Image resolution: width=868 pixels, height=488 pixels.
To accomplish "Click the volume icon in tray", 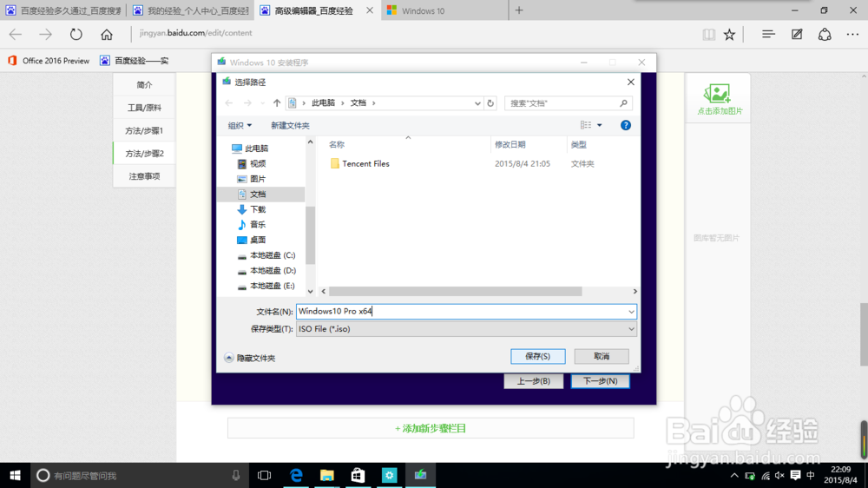I will [x=779, y=475].
